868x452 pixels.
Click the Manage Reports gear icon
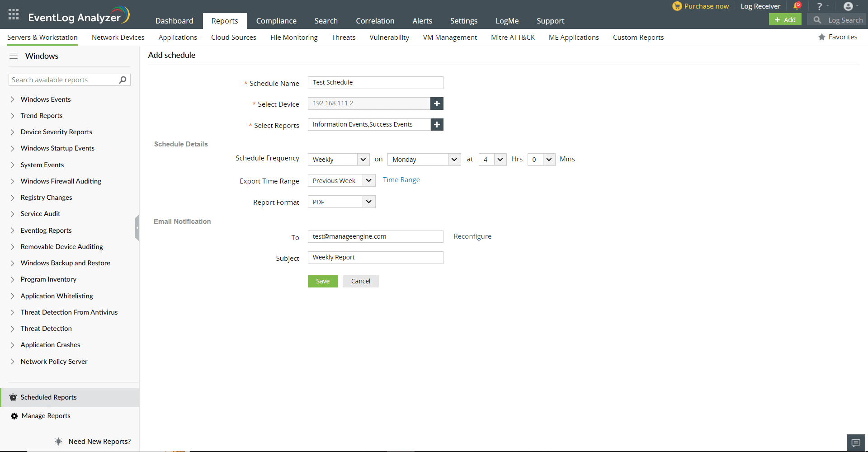tap(14, 416)
